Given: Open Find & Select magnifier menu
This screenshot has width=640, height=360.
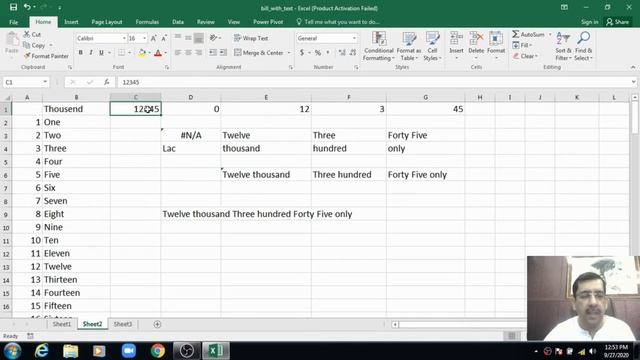Looking at the screenshot, I should point(583,46).
